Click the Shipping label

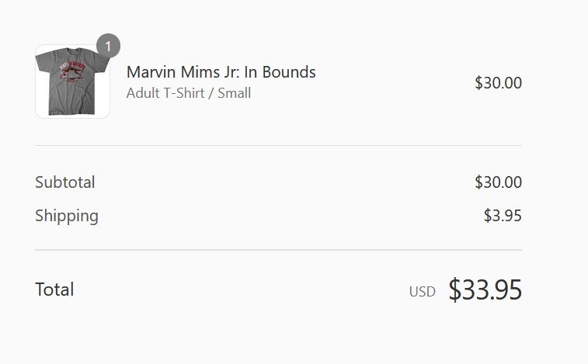pos(67,216)
